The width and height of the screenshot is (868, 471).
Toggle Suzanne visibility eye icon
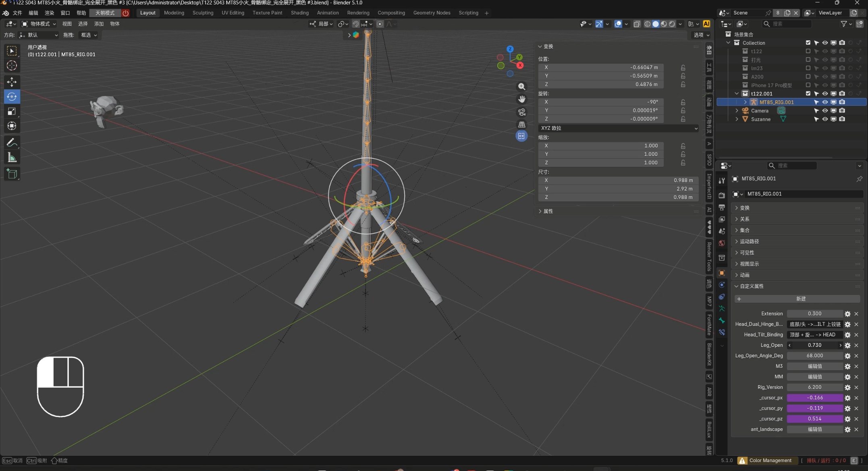pyautogui.click(x=825, y=119)
